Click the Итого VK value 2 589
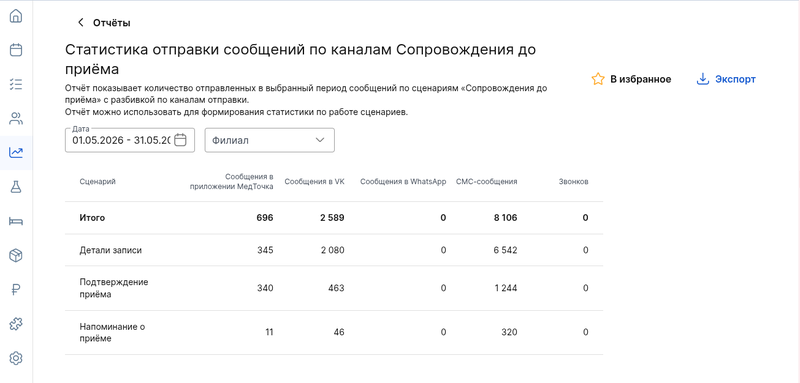The image size is (800, 383). (332, 218)
